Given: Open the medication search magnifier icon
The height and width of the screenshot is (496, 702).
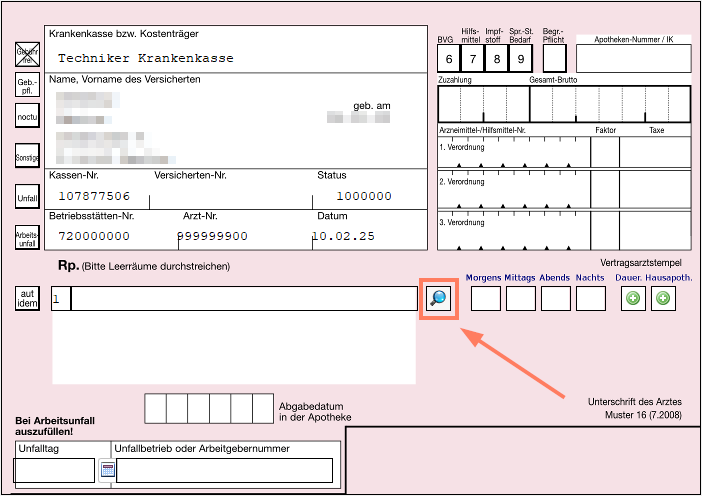Looking at the screenshot, I should pyautogui.click(x=438, y=298).
